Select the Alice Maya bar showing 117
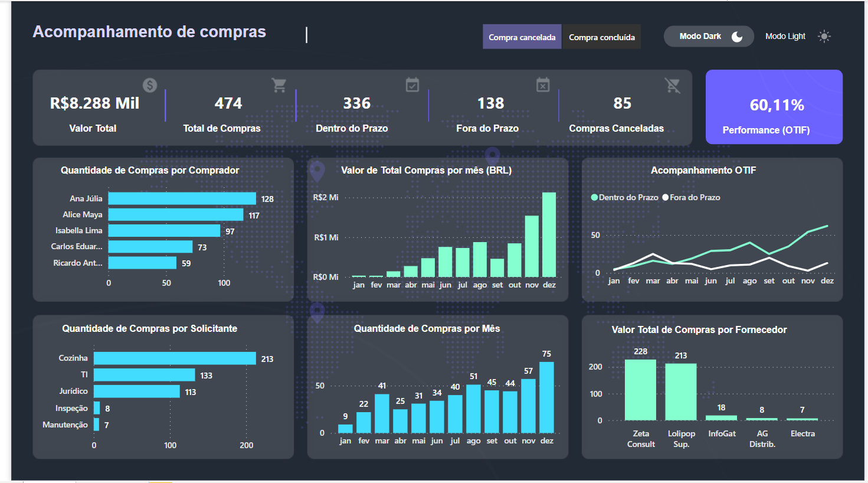This screenshot has width=868, height=483. tap(176, 214)
